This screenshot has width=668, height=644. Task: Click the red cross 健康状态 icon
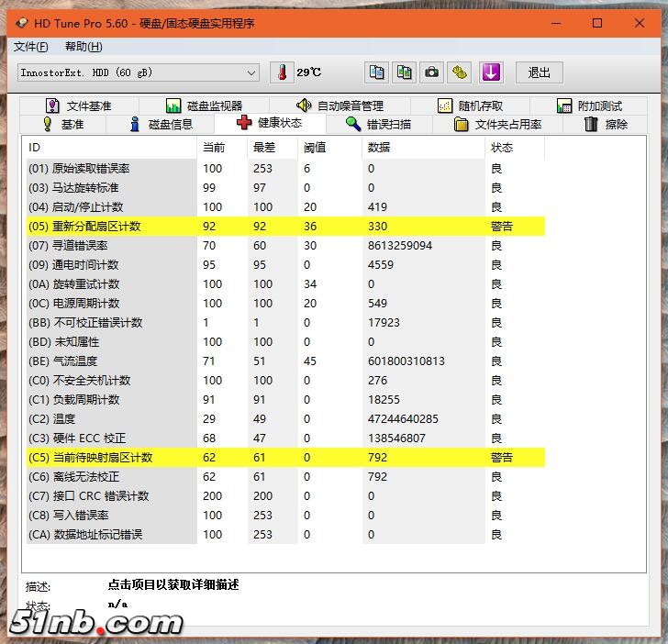pos(244,122)
